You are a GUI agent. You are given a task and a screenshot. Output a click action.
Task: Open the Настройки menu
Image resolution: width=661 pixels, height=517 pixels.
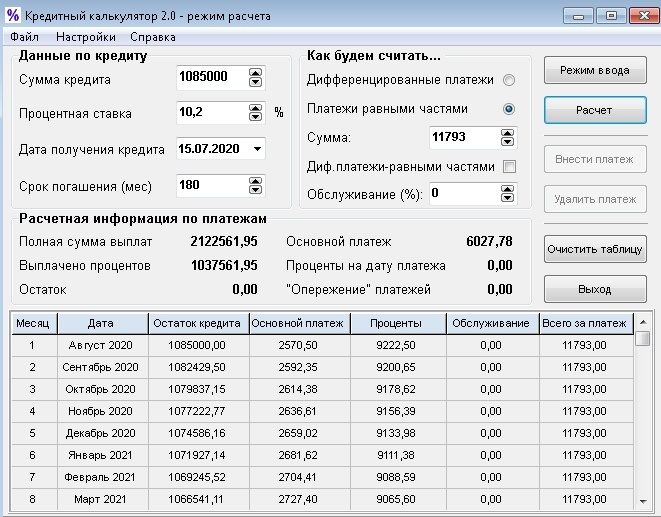click(x=86, y=37)
